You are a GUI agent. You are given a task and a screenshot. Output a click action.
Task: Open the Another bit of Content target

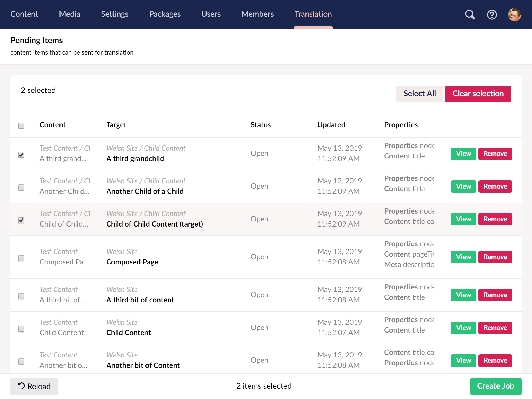coord(143,365)
